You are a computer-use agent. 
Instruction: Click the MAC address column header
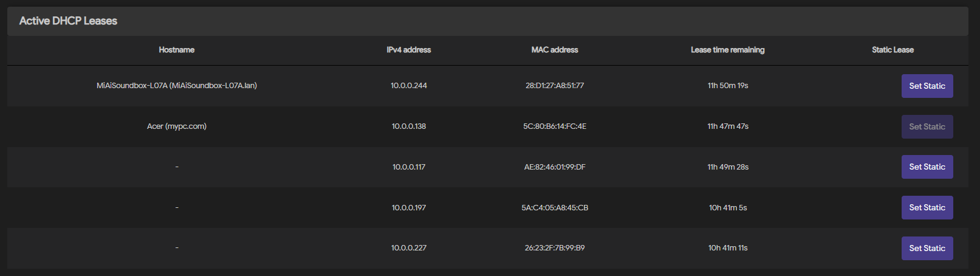tap(555, 50)
